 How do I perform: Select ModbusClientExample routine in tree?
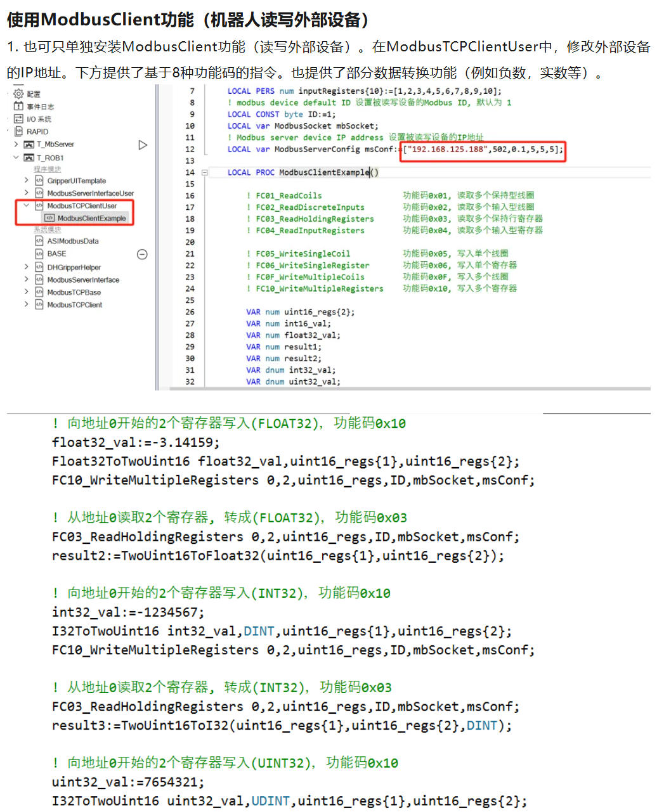91,218
